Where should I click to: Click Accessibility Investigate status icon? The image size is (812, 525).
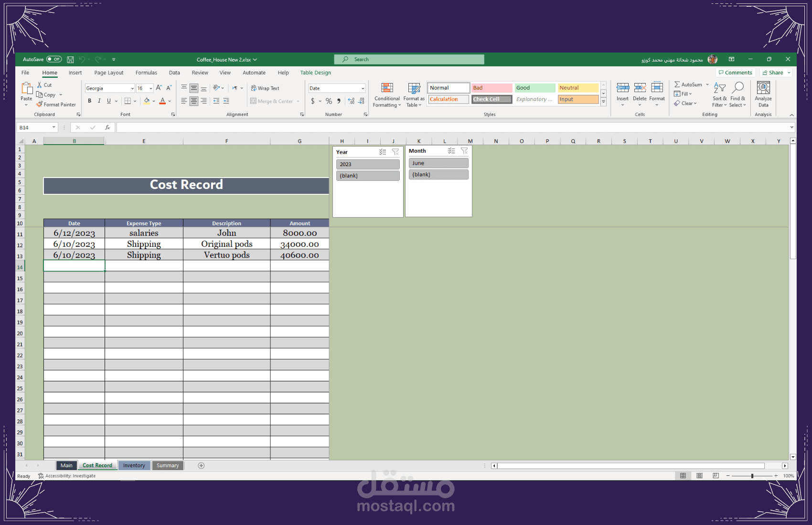(x=41, y=476)
